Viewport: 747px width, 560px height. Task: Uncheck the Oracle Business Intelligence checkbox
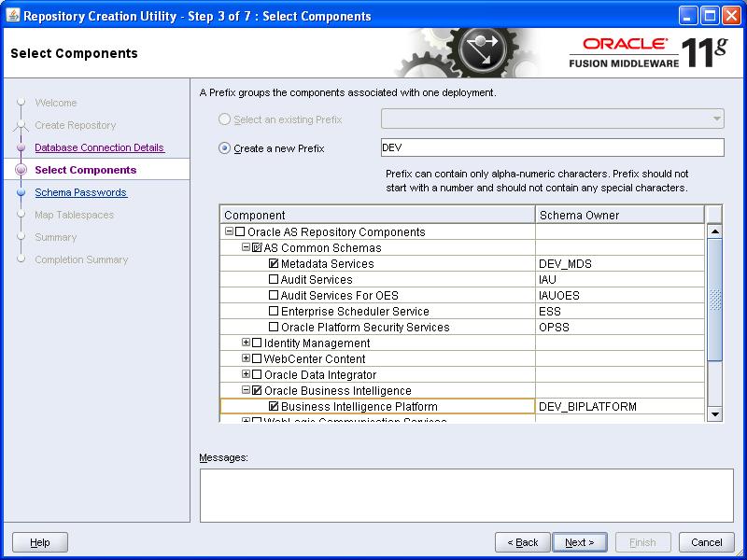257,390
